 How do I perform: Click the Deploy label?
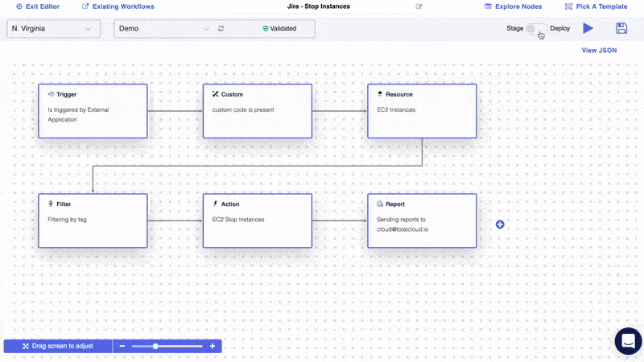[559, 28]
